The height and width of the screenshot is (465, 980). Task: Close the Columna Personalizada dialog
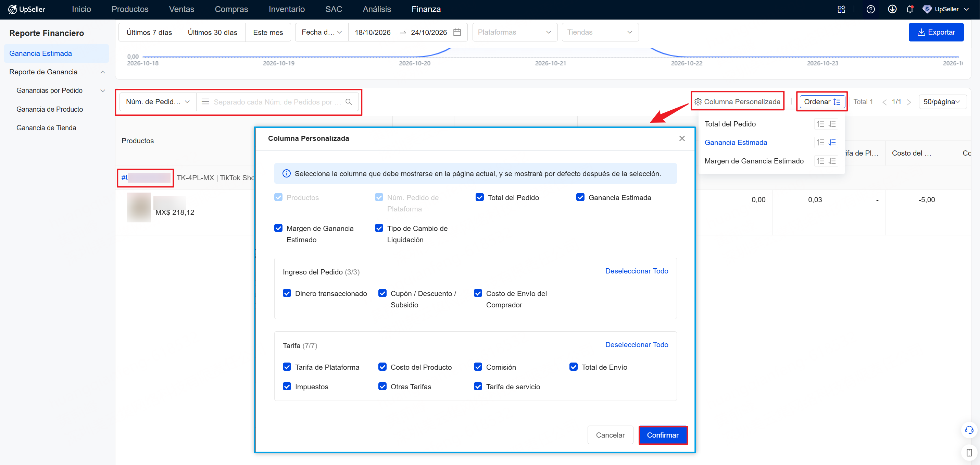[x=682, y=138]
